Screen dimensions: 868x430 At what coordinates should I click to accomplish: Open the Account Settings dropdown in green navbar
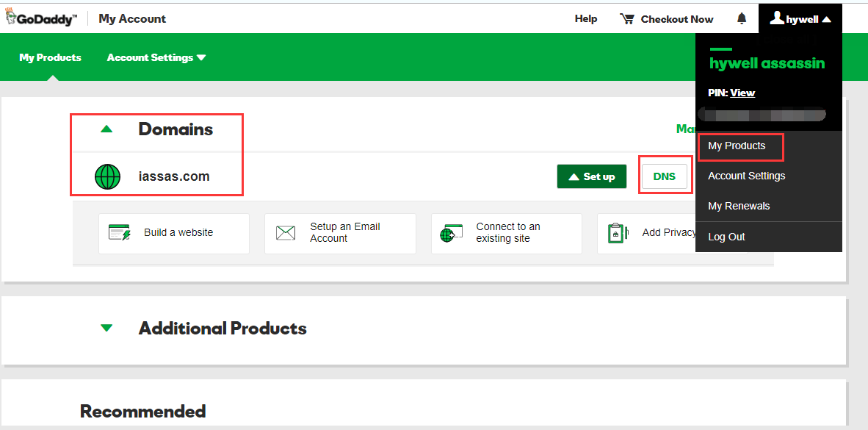point(150,57)
